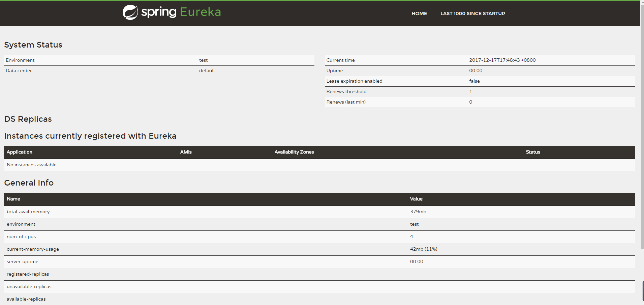Click the Environment row value test
This screenshot has height=305, width=644.
pyautogui.click(x=203, y=60)
